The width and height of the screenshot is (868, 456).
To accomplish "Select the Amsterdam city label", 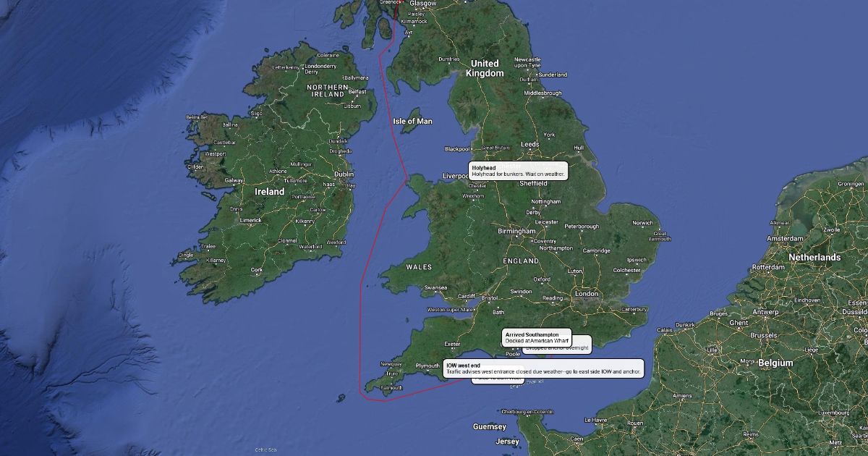I will [x=786, y=238].
